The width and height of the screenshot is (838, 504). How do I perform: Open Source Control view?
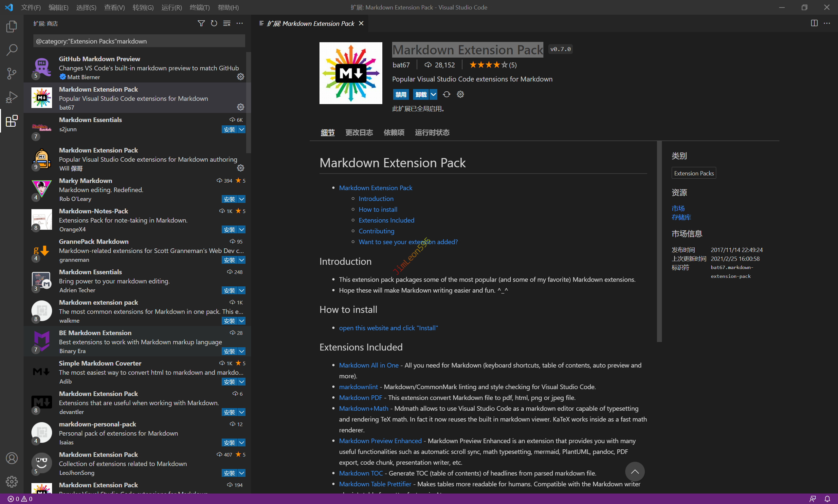11,73
